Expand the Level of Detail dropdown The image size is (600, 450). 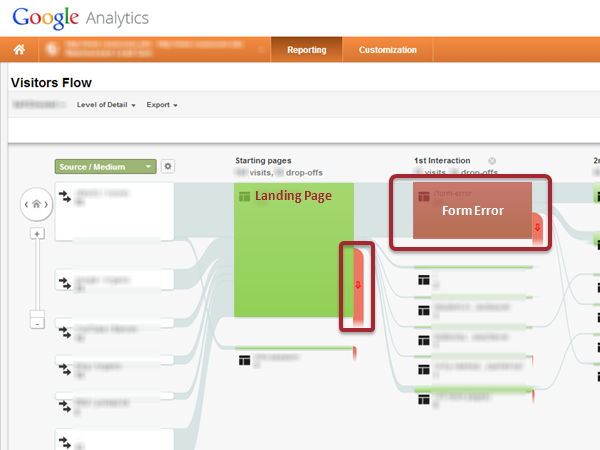(106, 105)
